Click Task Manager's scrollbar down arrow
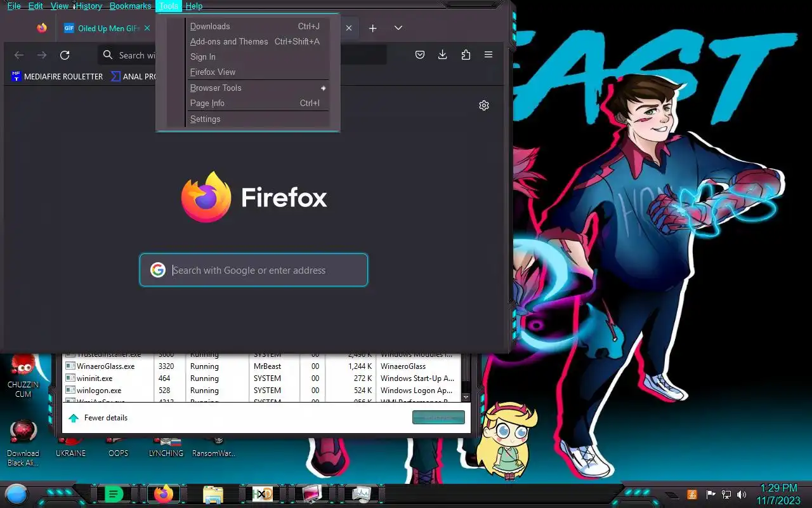The image size is (812, 508). point(466,398)
